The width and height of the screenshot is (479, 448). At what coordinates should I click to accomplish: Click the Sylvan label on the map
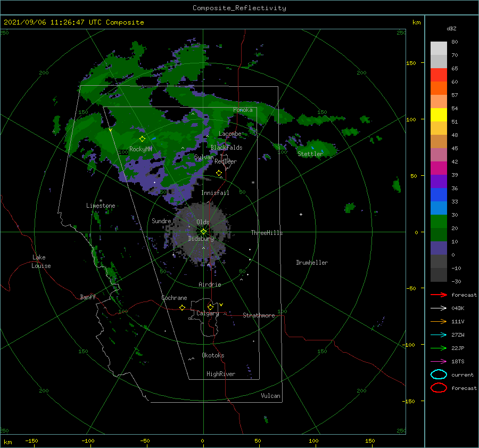pos(204,157)
